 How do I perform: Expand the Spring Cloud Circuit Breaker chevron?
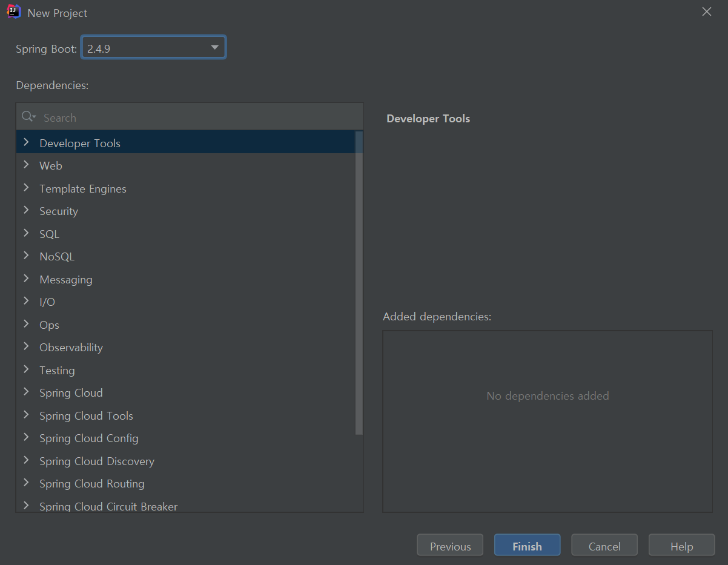(26, 505)
